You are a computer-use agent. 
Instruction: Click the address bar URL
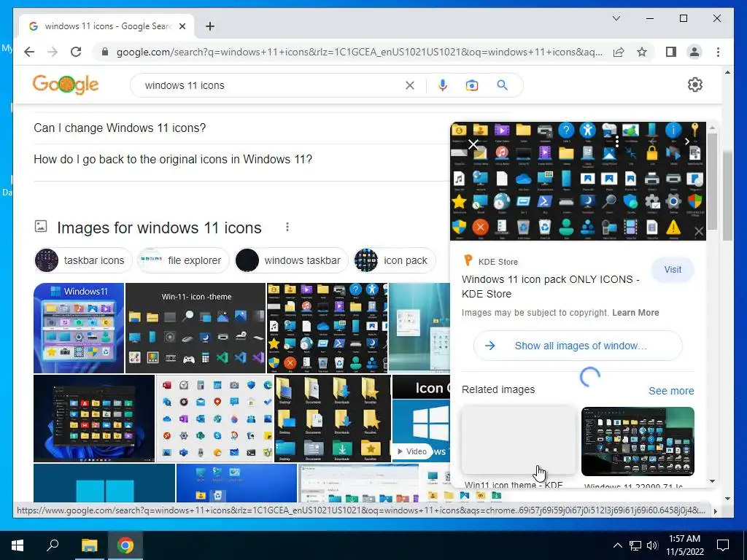359,52
